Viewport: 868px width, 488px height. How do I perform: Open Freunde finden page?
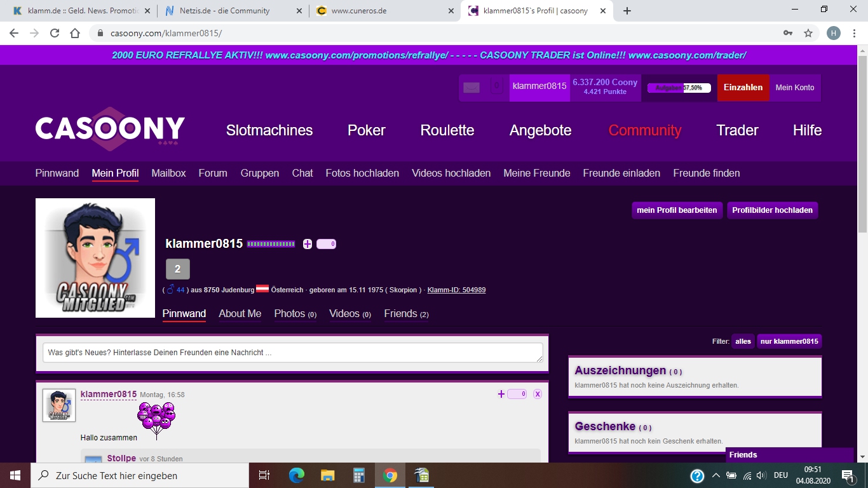(x=707, y=173)
